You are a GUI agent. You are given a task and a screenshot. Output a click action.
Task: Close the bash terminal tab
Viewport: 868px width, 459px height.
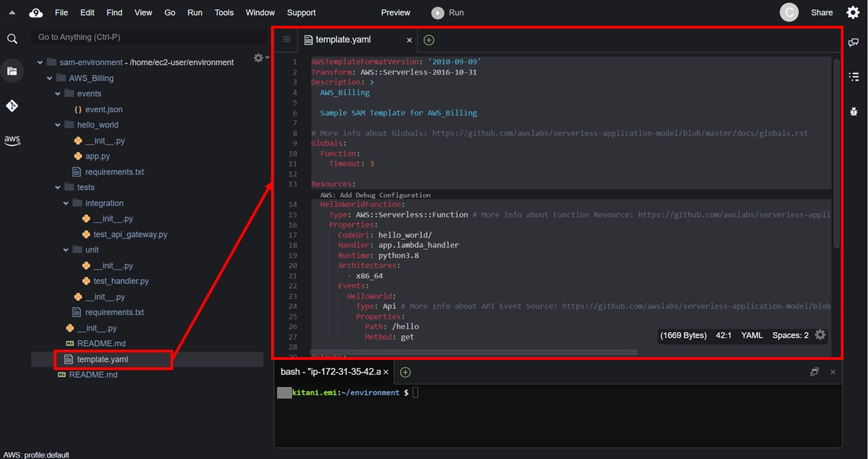point(386,372)
